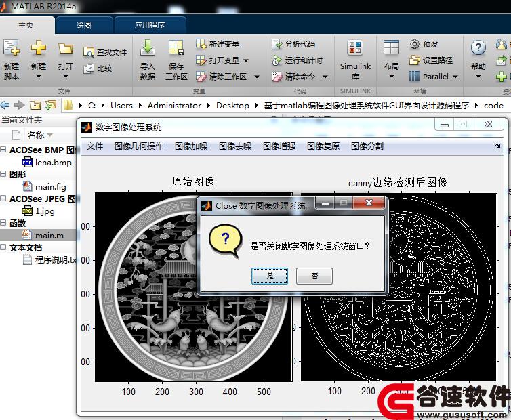
Task: Select lena.bmp in file list
Action: tap(47, 162)
